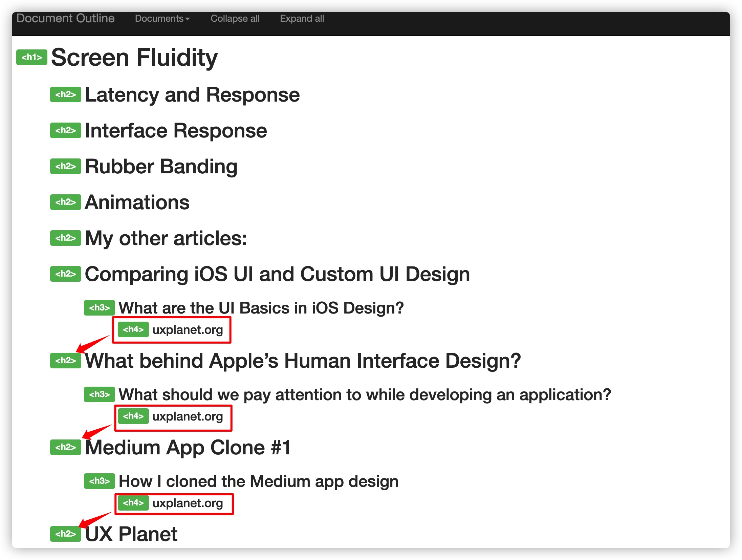Select the UX Planet heading

point(131,534)
